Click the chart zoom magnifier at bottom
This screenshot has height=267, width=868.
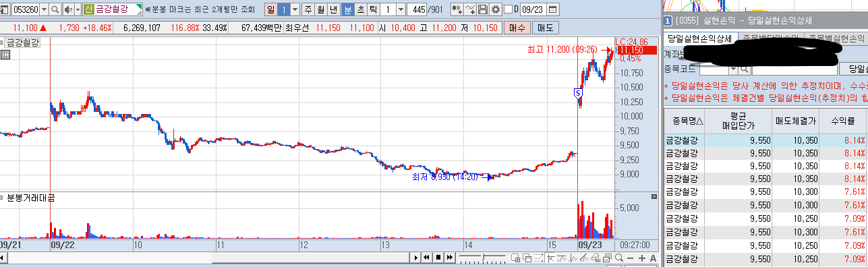pos(619,258)
